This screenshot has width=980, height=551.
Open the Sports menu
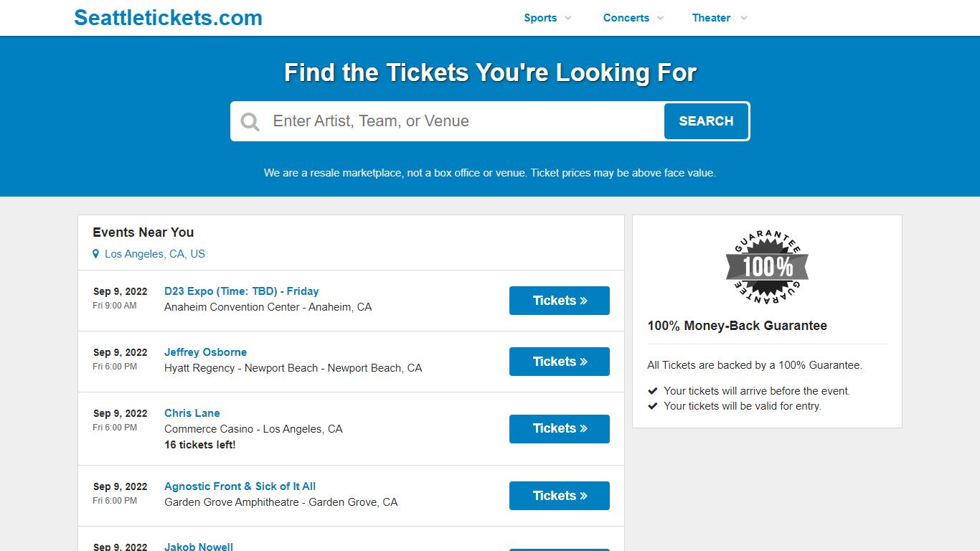point(540,18)
